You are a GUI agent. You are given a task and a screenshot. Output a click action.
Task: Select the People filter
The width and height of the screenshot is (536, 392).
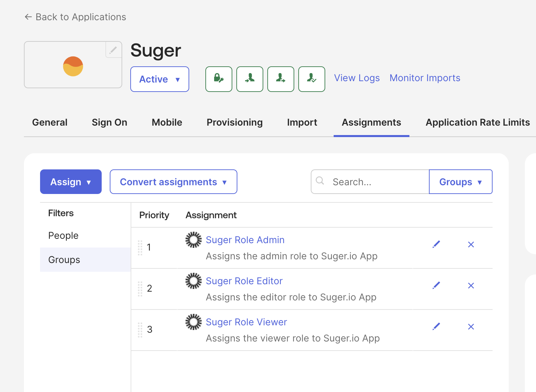pyautogui.click(x=63, y=235)
